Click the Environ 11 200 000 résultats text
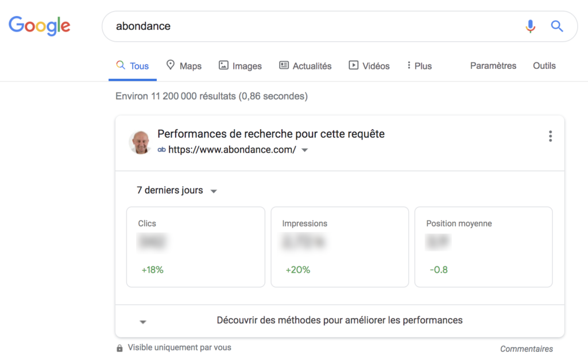 [211, 96]
